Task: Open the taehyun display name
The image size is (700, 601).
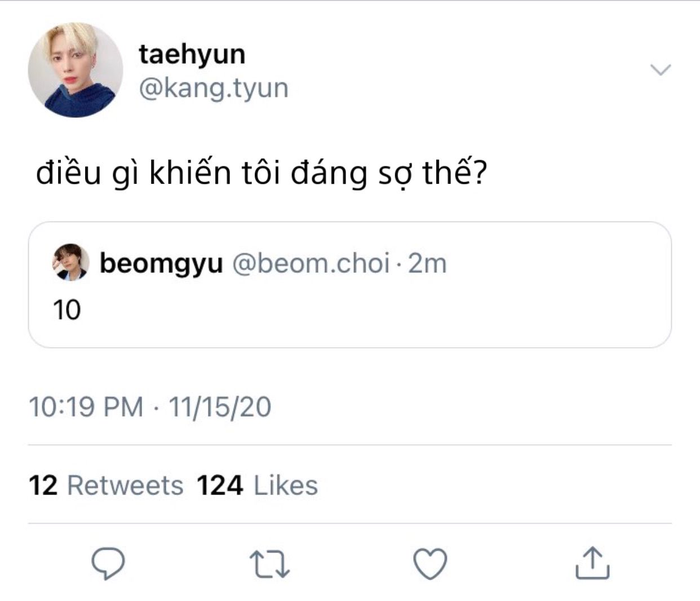Action: pos(192,55)
